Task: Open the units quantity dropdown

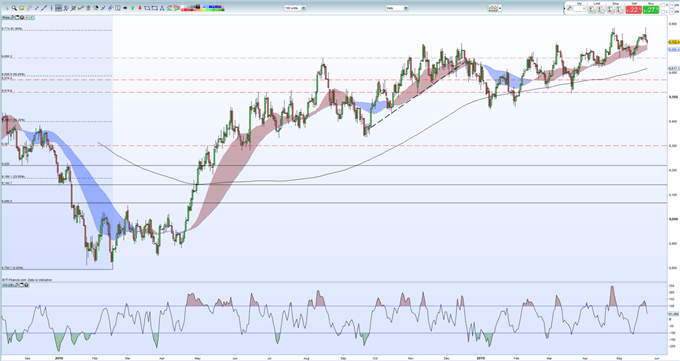Action: (295, 8)
